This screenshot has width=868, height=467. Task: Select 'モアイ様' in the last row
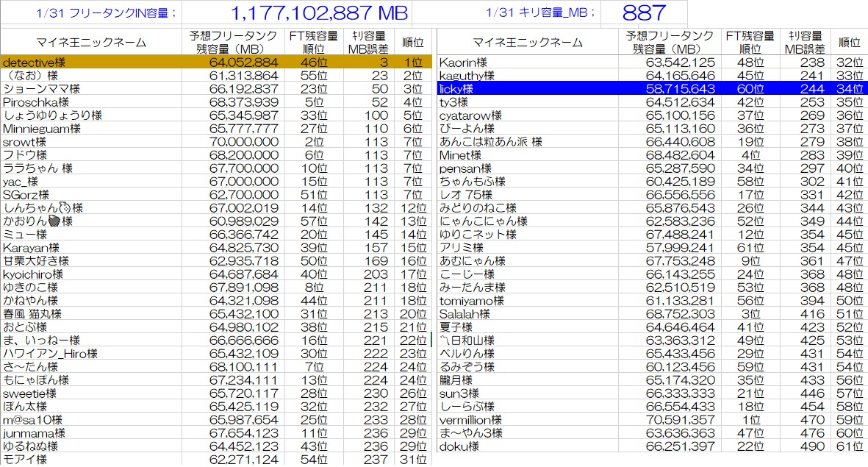(x=91, y=459)
